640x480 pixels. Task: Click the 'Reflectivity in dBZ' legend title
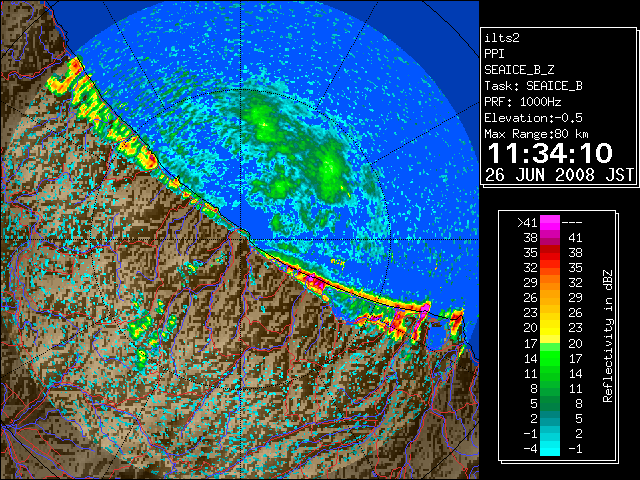pos(608,336)
